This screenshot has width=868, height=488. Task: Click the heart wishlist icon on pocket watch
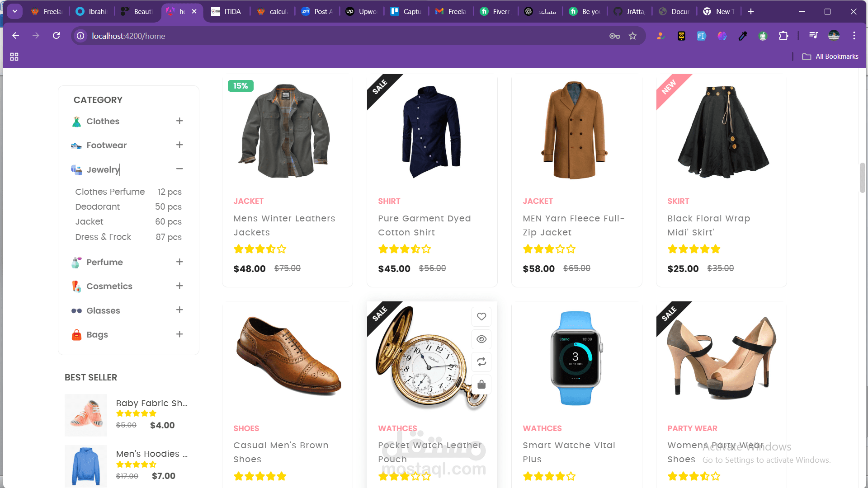481,317
